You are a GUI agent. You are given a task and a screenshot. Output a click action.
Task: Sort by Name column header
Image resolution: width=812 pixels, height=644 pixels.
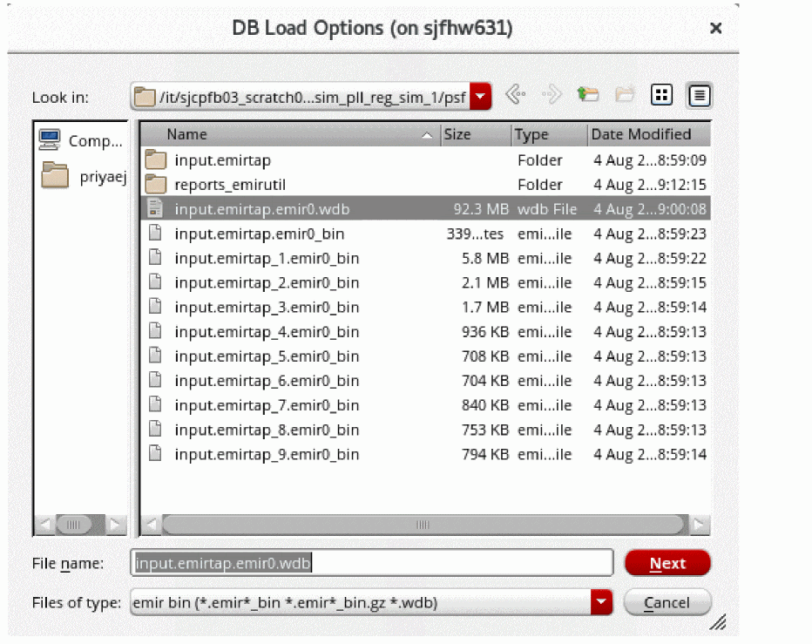pyautogui.click(x=290, y=134)
